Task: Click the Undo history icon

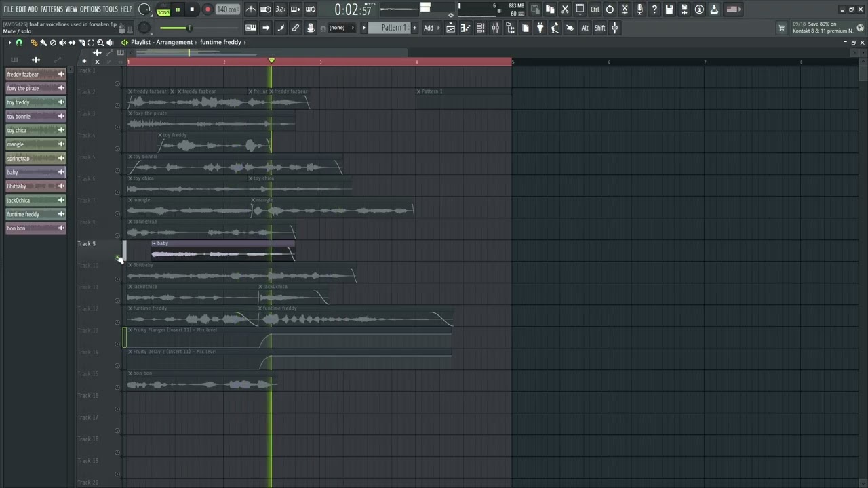Action: tap(610, 9)
